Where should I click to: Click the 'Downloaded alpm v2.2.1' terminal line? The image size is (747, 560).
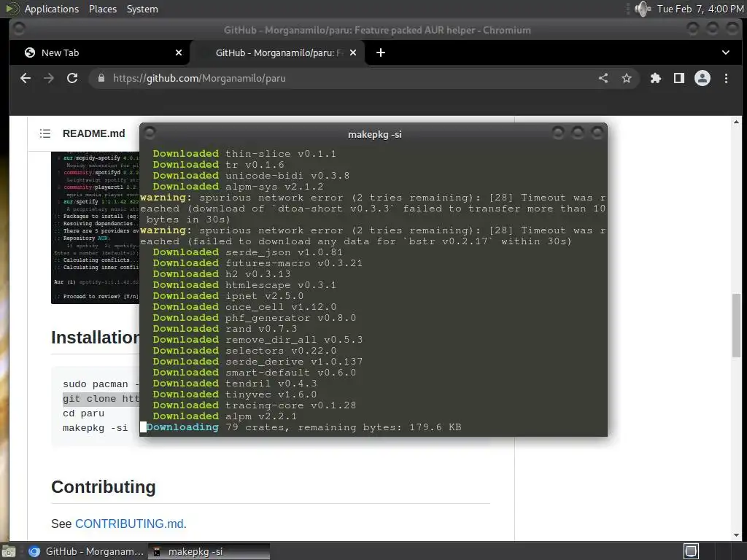pos(225,416)
